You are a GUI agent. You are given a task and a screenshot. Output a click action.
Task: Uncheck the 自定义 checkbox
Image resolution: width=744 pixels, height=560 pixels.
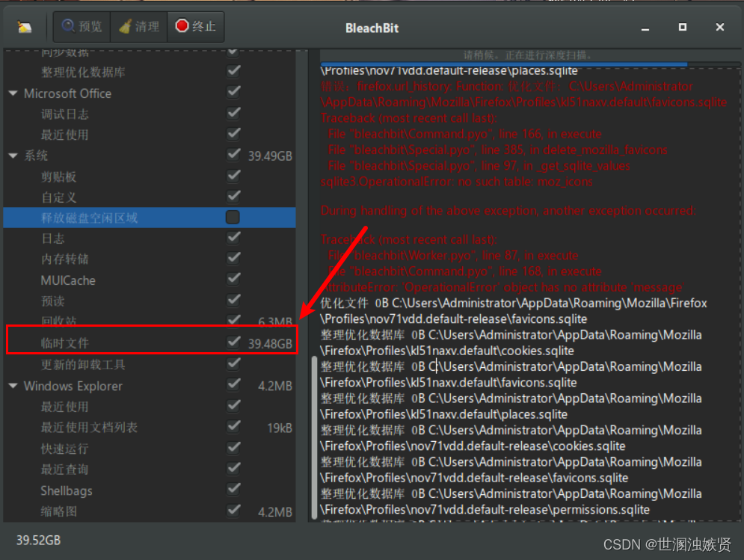[x=233, y=196]
